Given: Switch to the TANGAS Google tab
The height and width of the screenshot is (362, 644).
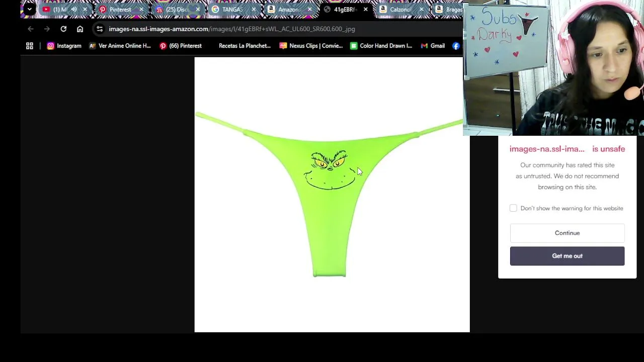Looking at the screenshot, I should (x=232, y=9).
